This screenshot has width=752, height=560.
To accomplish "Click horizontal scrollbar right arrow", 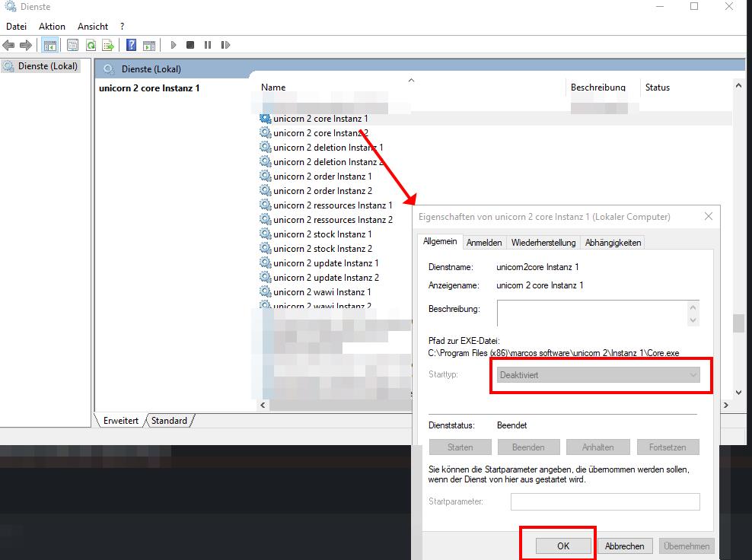I will pos(726,405).
